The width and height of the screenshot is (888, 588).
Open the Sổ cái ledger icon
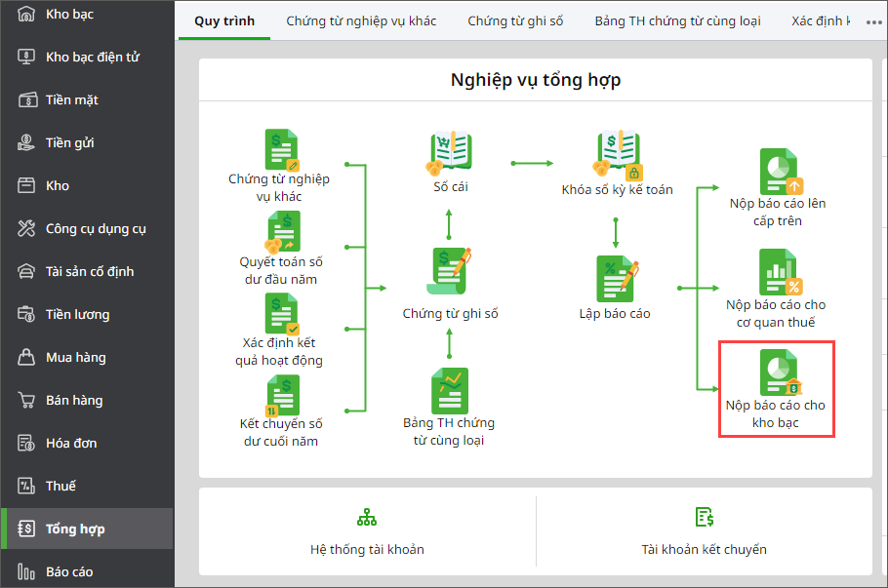point(449,153)
